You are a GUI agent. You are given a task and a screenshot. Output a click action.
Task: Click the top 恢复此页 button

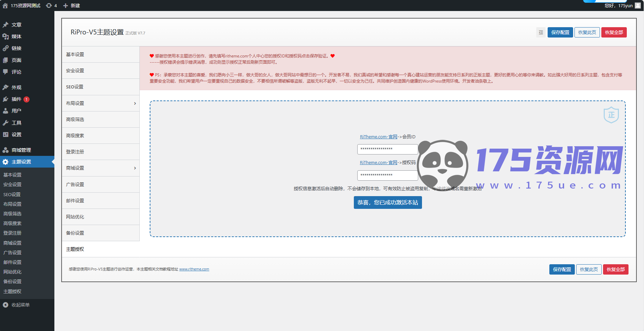[587, 32]
